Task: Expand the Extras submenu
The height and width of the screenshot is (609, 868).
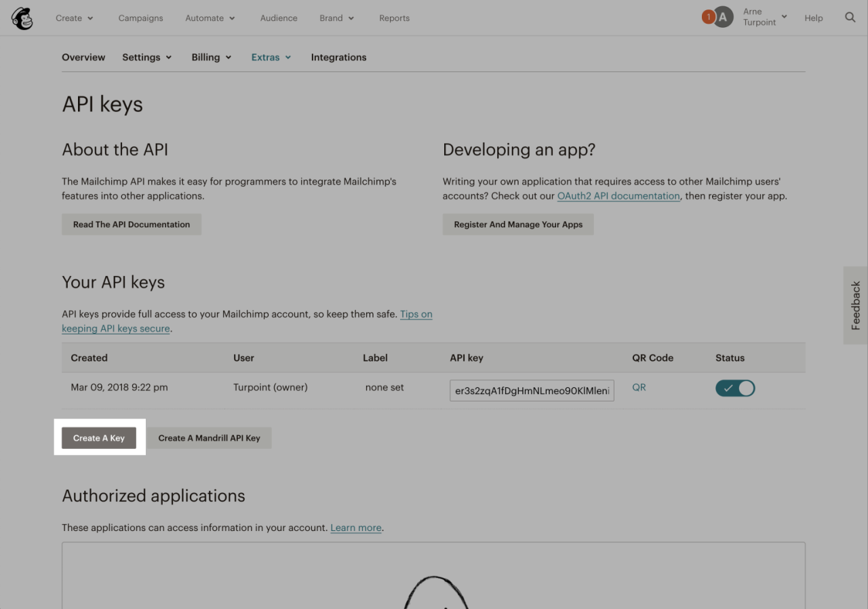Action: click(x=271, y=58)
